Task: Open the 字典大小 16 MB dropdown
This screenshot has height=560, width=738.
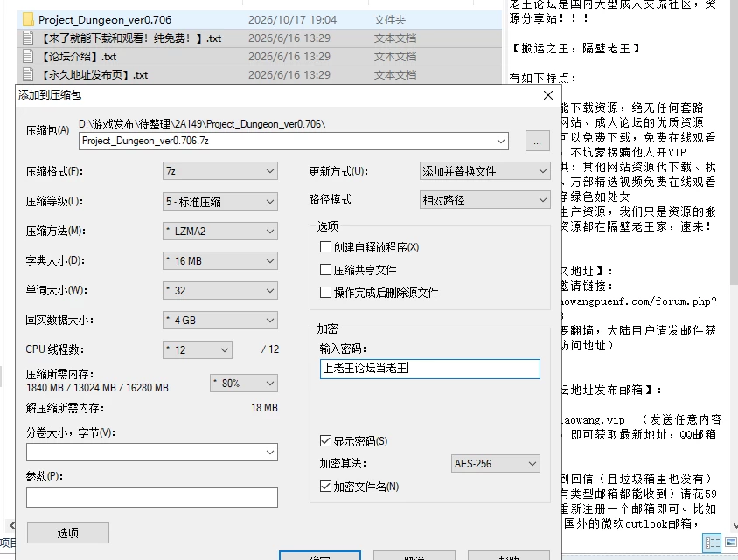Action: point(219,261)
